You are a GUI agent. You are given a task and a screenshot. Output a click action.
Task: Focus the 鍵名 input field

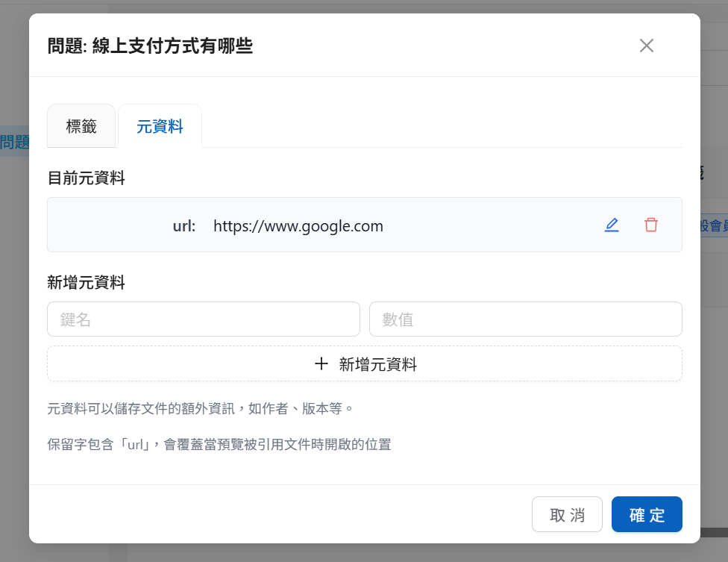pos(203,319)
